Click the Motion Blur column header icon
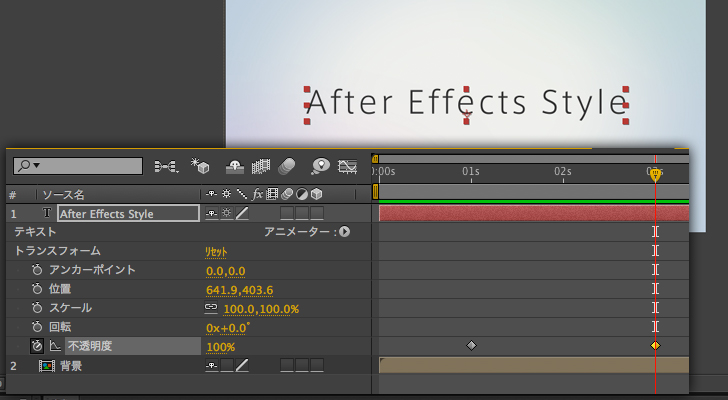Viewport: 728px width, 400px height. (287, 194)
